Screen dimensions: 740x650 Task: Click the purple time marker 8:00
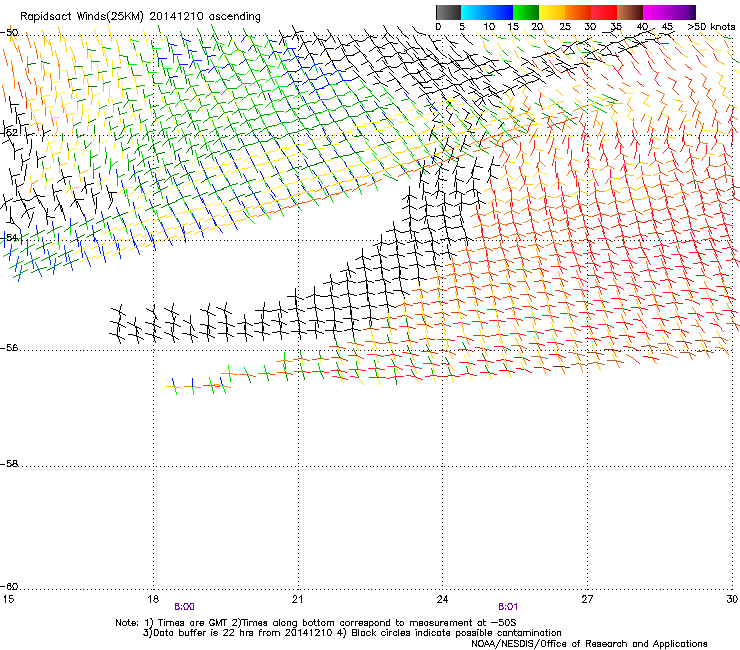[x=185, y=607]
